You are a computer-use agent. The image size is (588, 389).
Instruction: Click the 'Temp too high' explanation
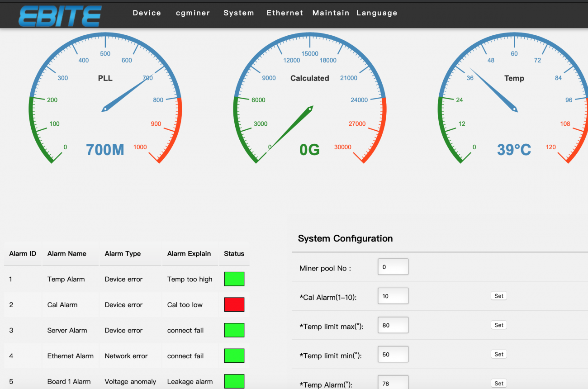190,279
